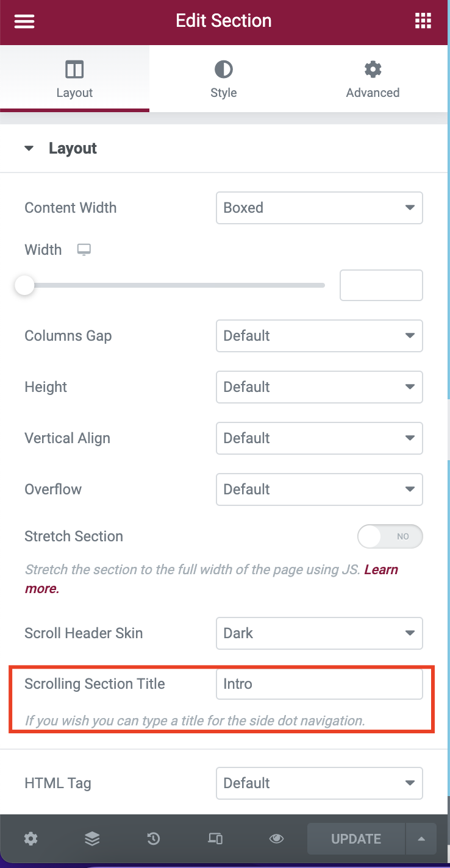Open the hamburger menu icon
Viewport: 450px width, 868px height.
[x=24, y=21]
